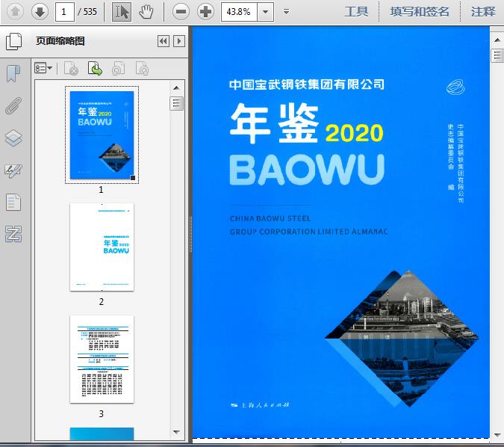
Task: Click the panel splitter handle
Action: click(x=190, y=234)
